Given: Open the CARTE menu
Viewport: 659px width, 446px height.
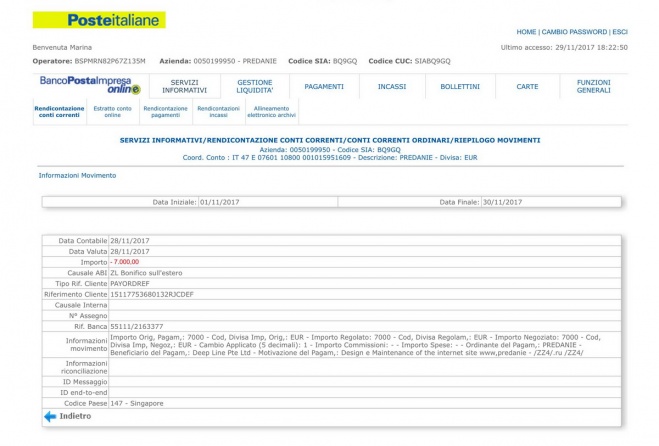Looking at the screenshot, I should (527, 87).
